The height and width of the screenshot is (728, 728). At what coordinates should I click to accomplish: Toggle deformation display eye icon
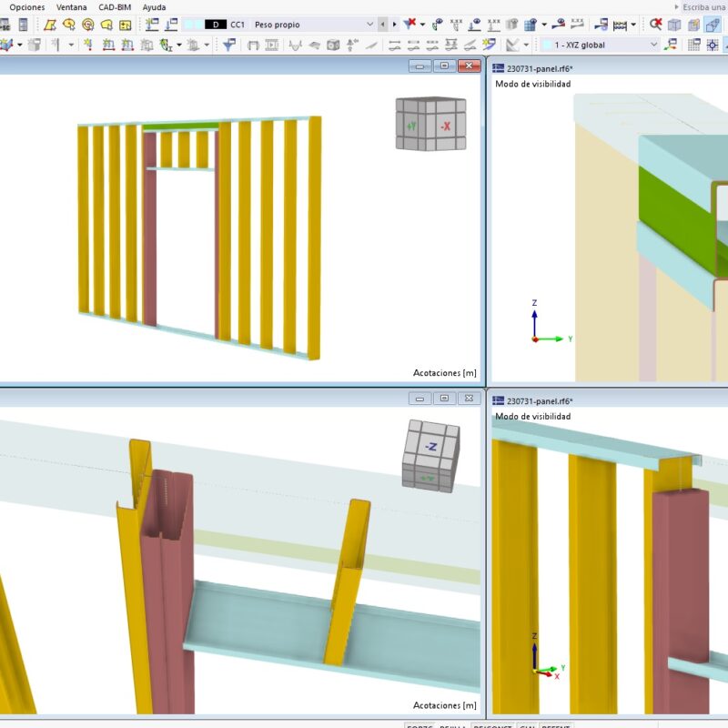tap(559, 25)
